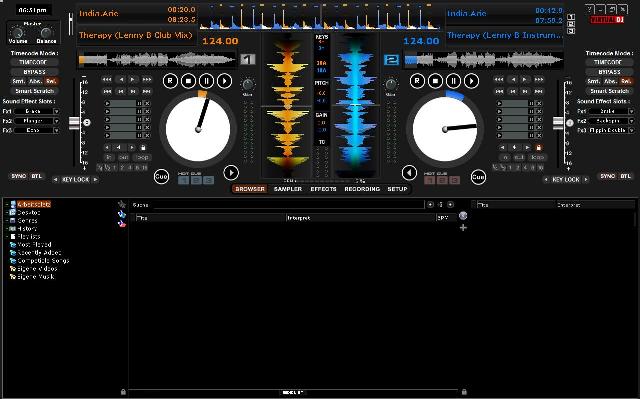
Task: Switch to the BROWSER tab
Action: pos(250,189)
